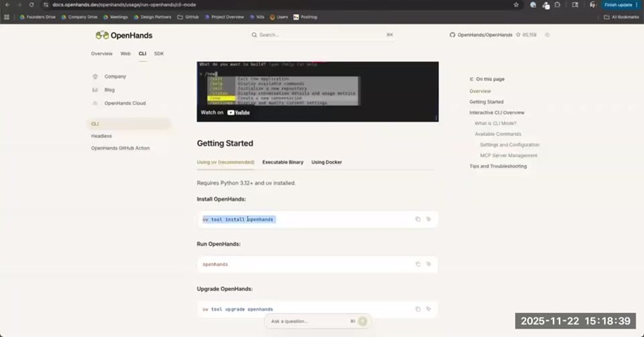The width and height of the screenshot is (644, 337).
Task: Open the site information icon beside the URL
Action: [x=46, y=5]
